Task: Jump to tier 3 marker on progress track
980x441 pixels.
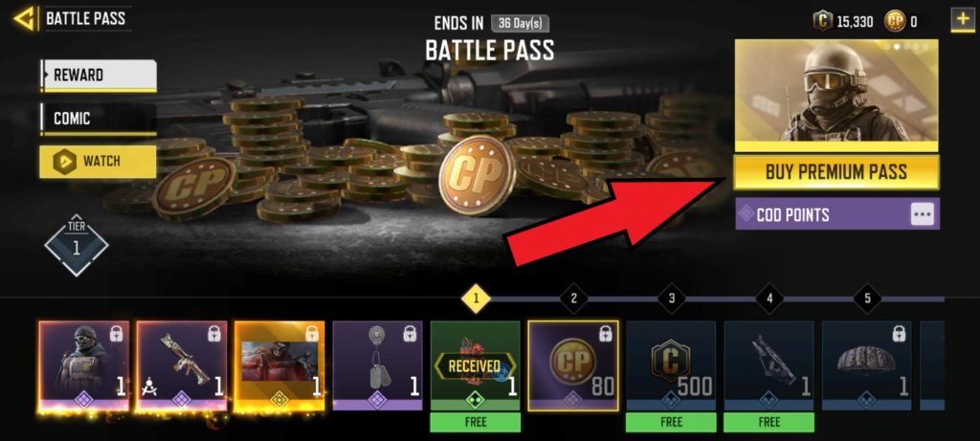Action: (671, 298)
